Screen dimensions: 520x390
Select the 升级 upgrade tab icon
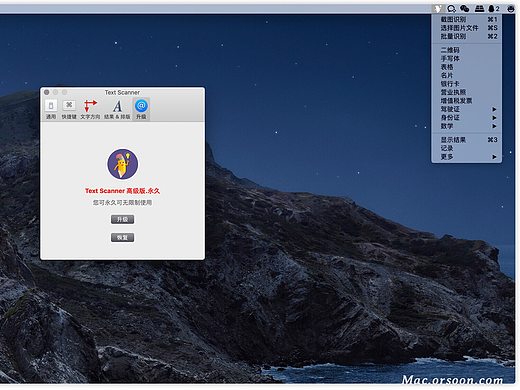pos(141,109)
